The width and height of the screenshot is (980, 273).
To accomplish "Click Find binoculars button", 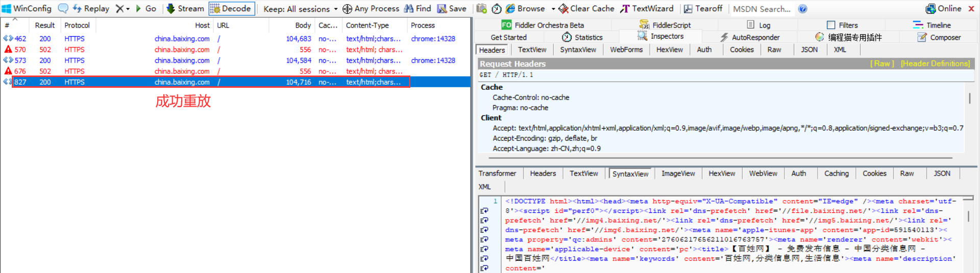I will click(418, 9).
